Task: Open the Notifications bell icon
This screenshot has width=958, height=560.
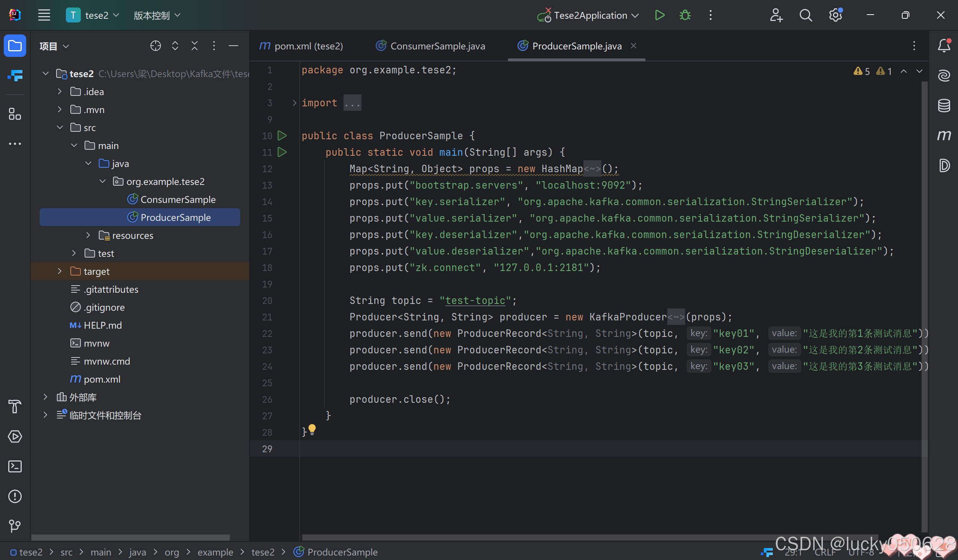Action: coord(943,46)
